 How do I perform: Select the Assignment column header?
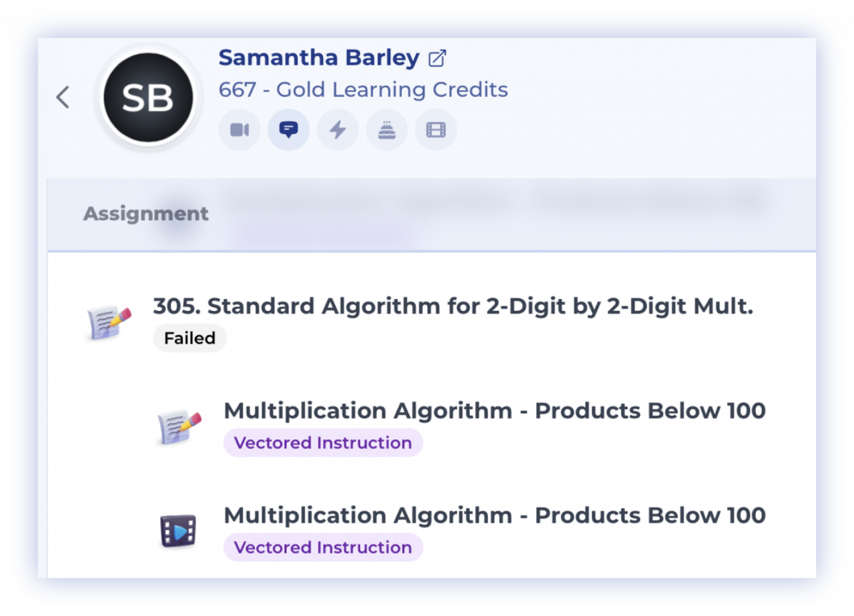pyautogui.click(x=145, y=214)
